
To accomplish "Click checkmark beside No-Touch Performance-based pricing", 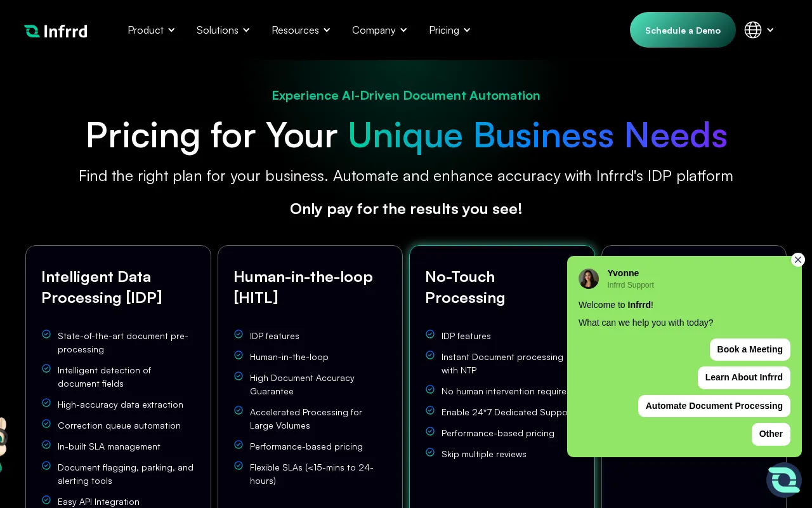I will tap(430, 431).
